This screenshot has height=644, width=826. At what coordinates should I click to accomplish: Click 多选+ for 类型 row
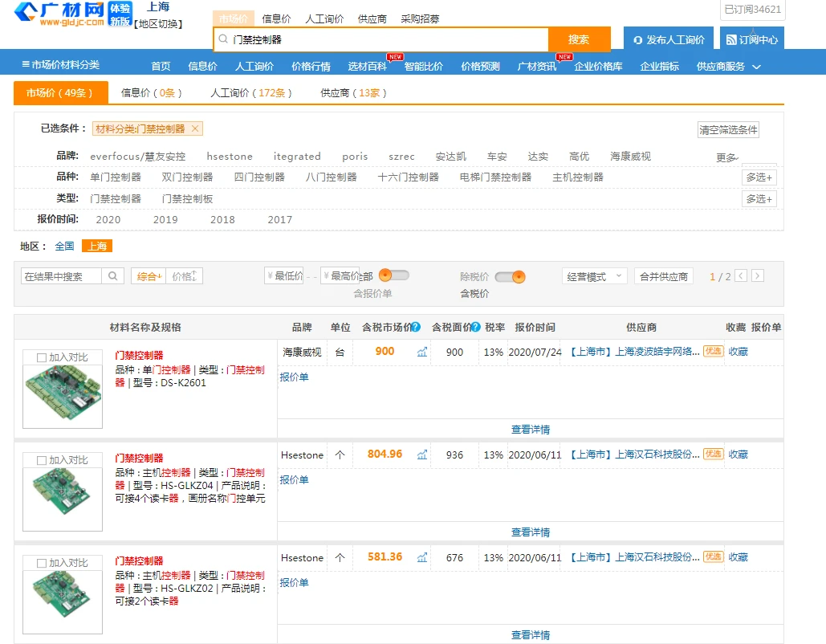(x=759, y=199)
